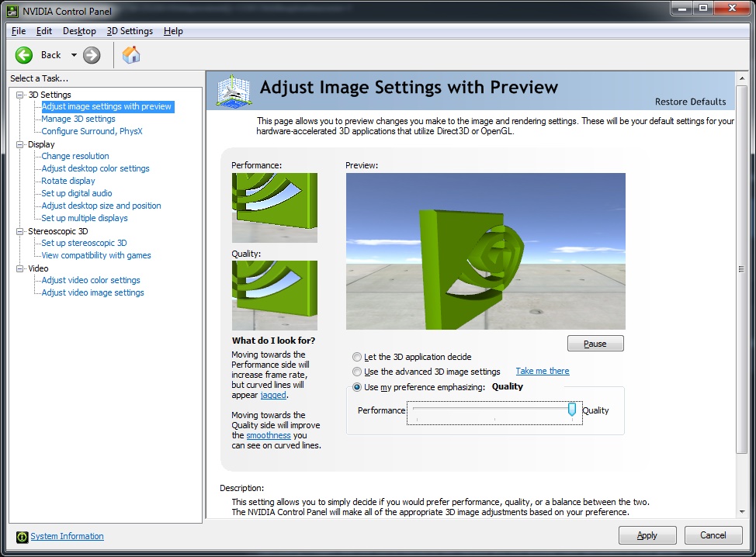
Task: Open View compatibility with games
Action: click(x=96, y=255)
